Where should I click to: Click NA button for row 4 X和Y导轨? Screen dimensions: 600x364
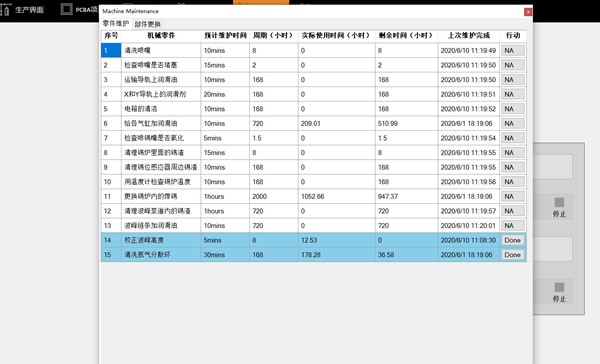(513, 94)
